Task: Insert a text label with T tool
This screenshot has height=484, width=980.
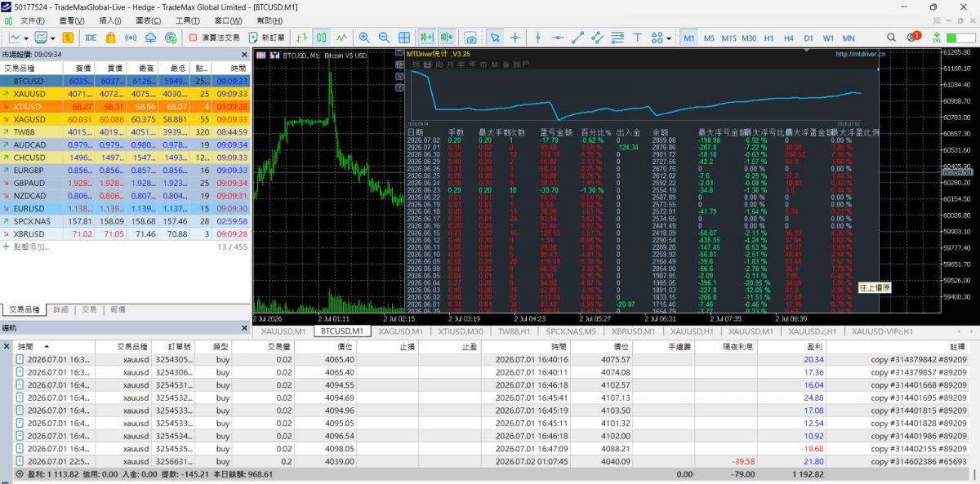Action: [637, 38]
